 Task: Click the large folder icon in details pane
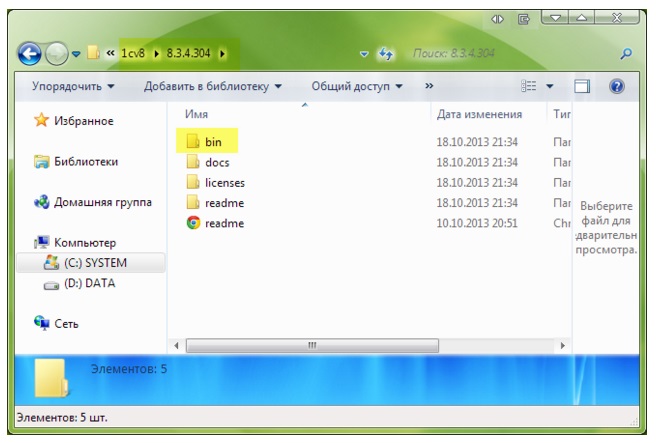click(x=51, y=378)
